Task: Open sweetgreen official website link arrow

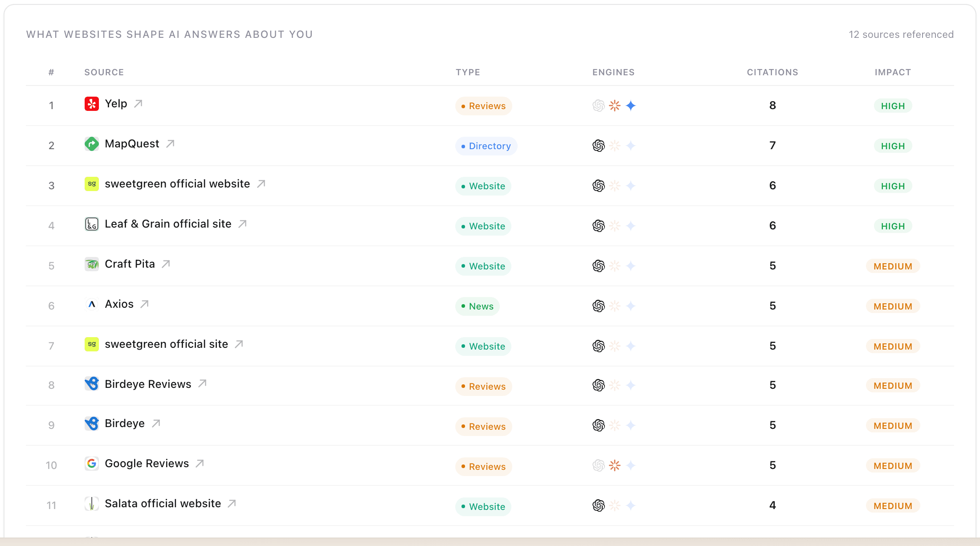Action: 261,184
